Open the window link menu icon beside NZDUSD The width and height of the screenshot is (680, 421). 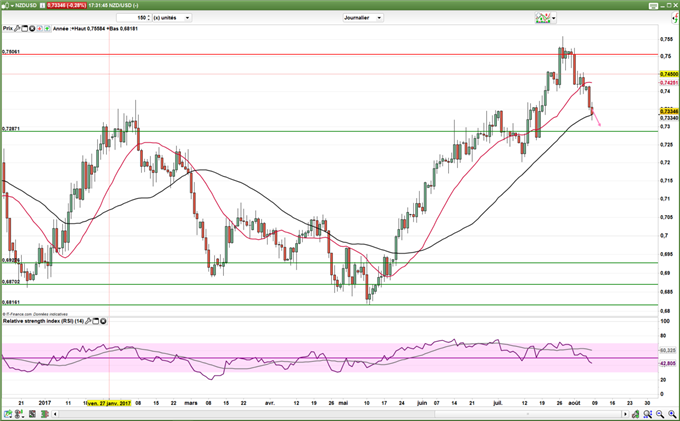click(x=7, y=5)
